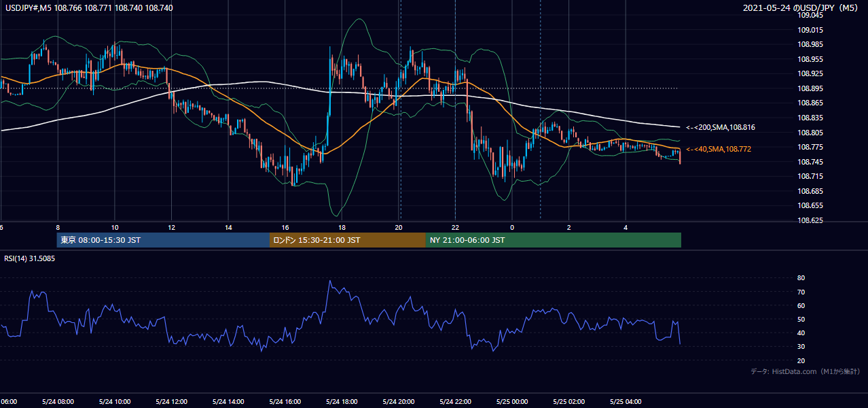The height and width of the screenshot is (408, 868).
Task: Click the 5/24 08:00 time axis label
Action: [58, 401]
